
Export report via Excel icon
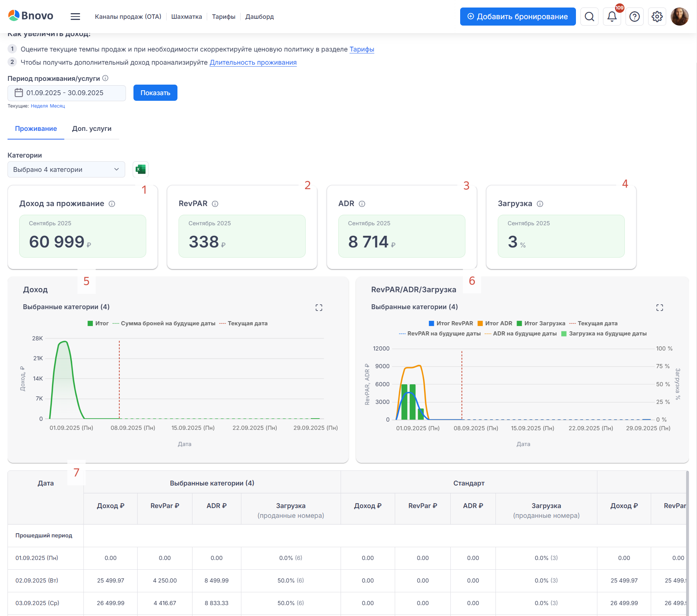pyautogui.click(x=141, y=169)
